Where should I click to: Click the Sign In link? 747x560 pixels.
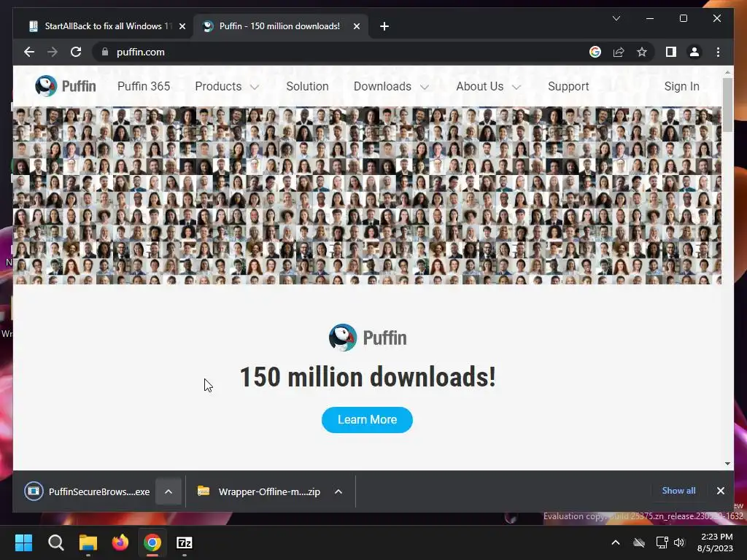(682, 86)
